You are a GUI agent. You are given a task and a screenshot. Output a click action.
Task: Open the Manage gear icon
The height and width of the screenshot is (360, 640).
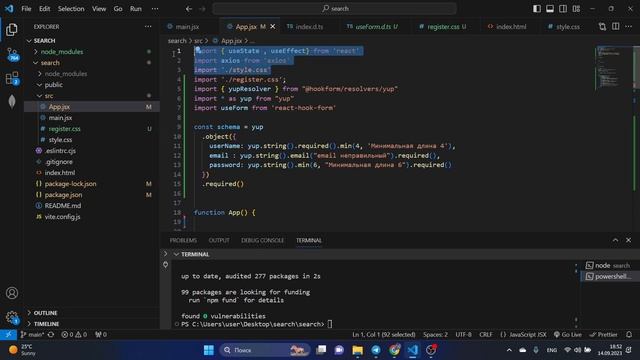click(12, 317)
